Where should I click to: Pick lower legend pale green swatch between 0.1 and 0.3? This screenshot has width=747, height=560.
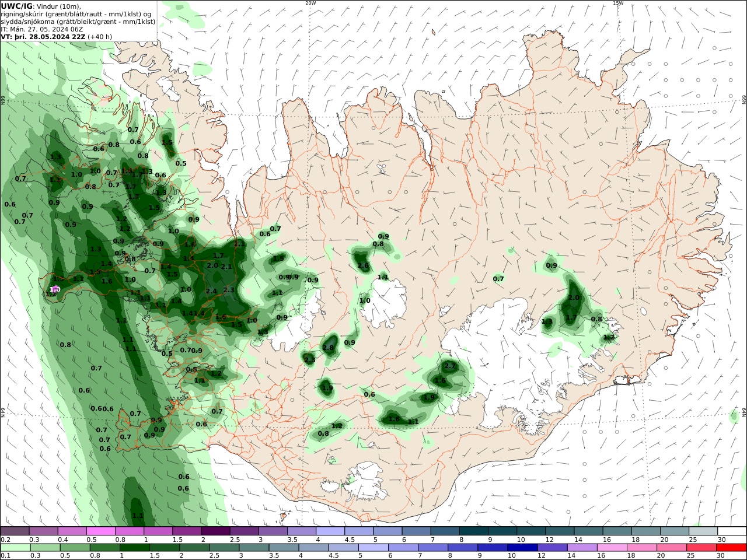click(15, 547)
